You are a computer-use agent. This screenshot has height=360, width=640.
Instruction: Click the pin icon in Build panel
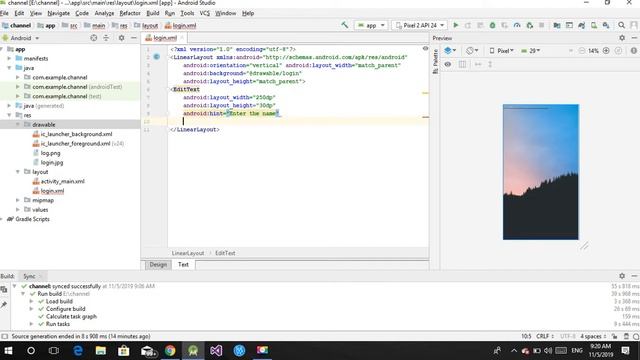tap(4, 304)
